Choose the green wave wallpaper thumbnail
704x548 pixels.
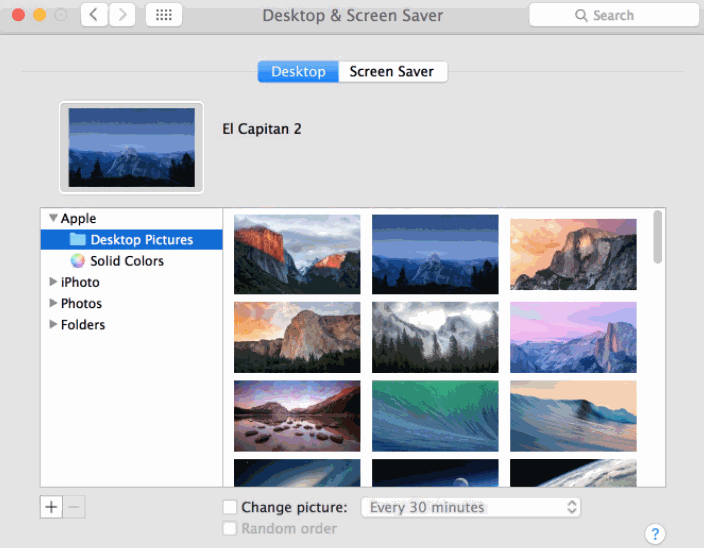[435, 416]
